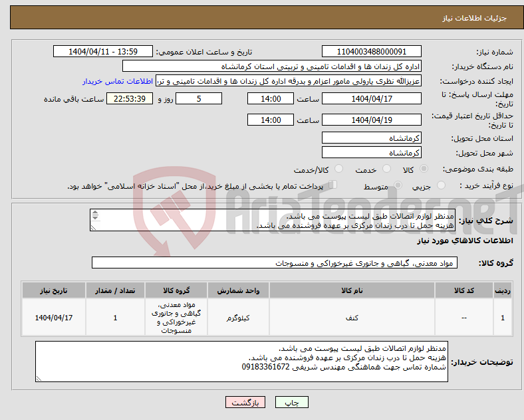
Task: Click the up arrow in شرح کلی نیاز scrollbar
Action: pos(95,213)
